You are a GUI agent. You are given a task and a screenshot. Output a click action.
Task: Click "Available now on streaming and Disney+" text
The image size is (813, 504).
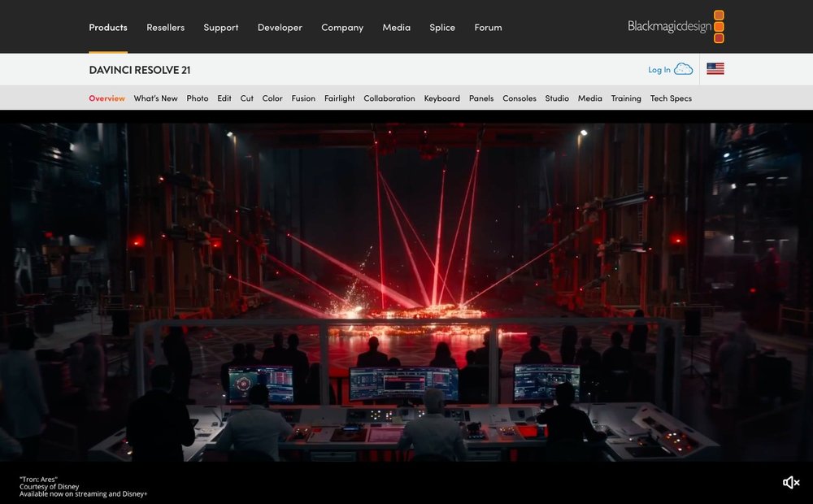pos(84,494)
